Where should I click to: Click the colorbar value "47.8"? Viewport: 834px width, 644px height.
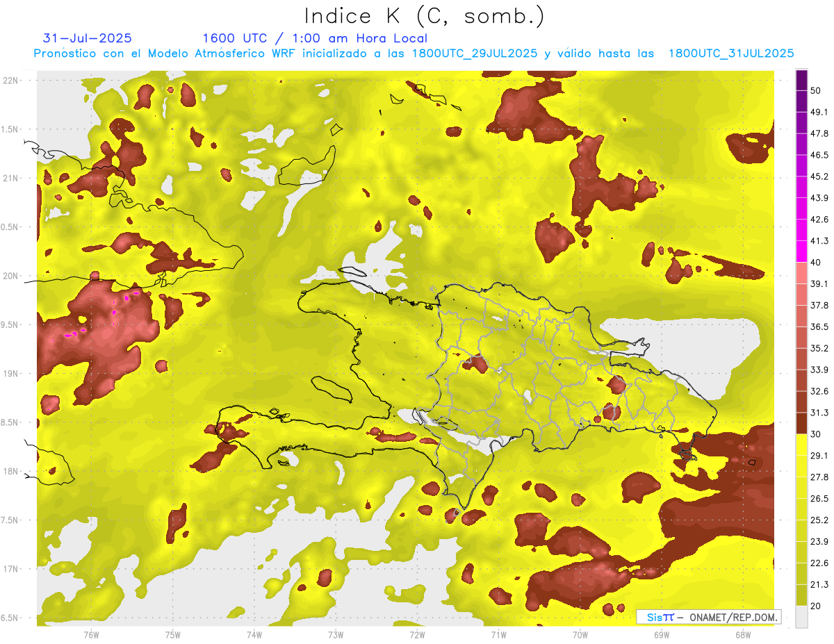point(819,133)
